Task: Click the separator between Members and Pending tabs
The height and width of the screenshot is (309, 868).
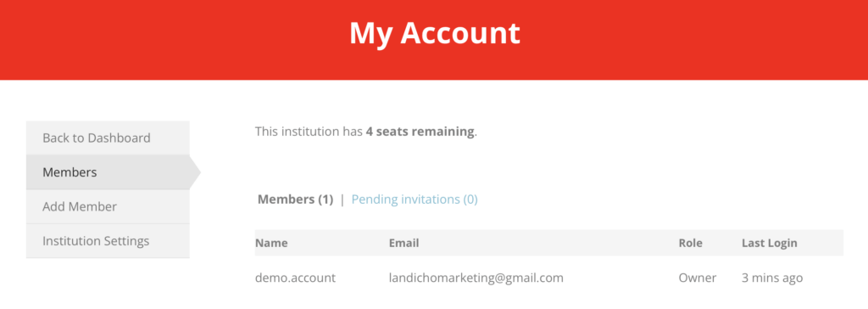Action: click(342, 199)
